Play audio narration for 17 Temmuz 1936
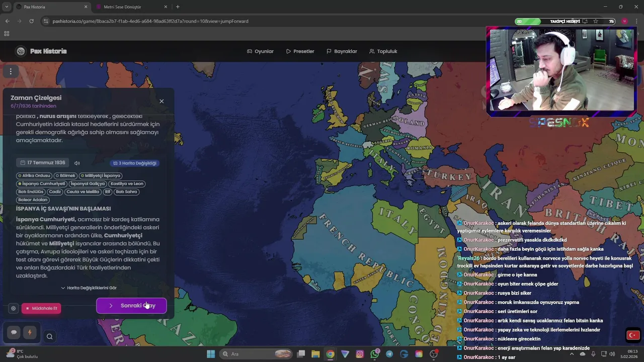This screenshot has height=362, width=644. [77, 163]
